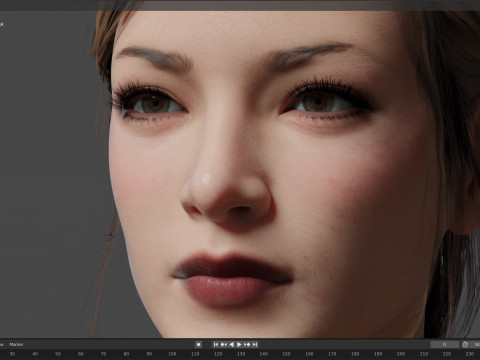Click the current frame number field
The height and width of the screenshot is (360, 480).
(x=444, y=344)
